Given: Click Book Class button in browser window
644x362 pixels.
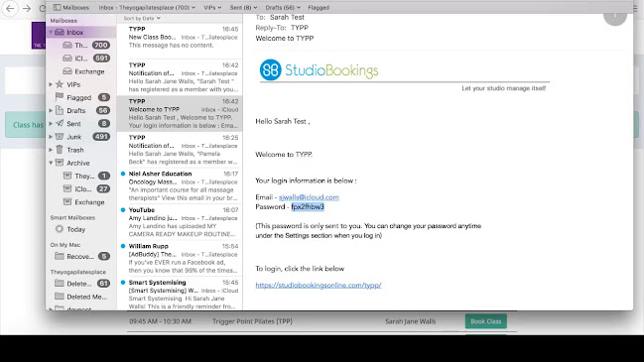Looking at the screenshot, I should pos(486,321).
